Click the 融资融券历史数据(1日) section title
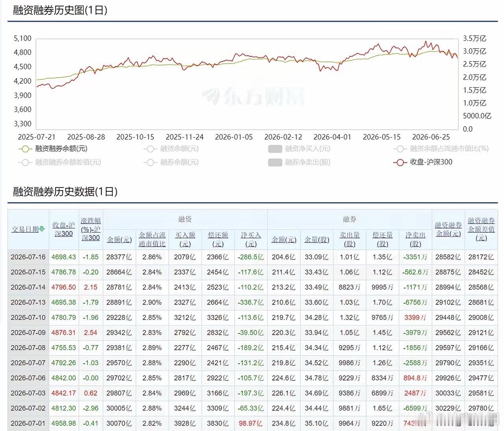This screenshot has height=431, width=504. pyautogui.click(x=65, y=192)
